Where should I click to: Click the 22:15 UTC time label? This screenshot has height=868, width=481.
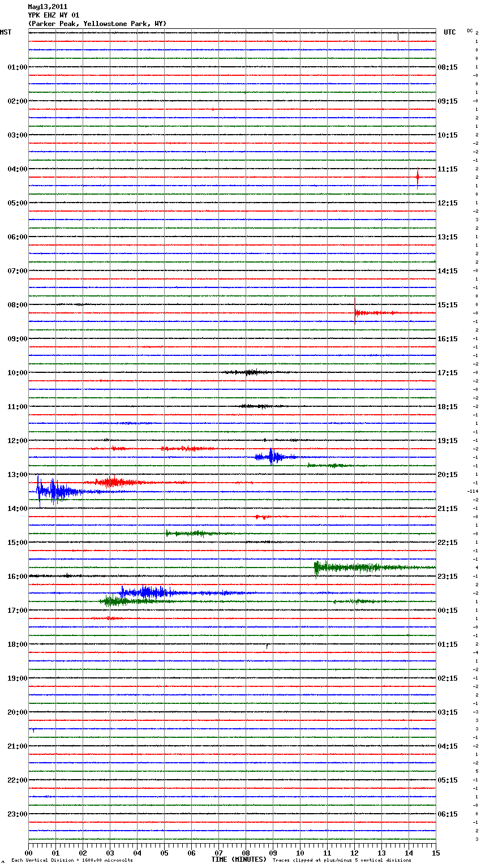tap(448, 543)
